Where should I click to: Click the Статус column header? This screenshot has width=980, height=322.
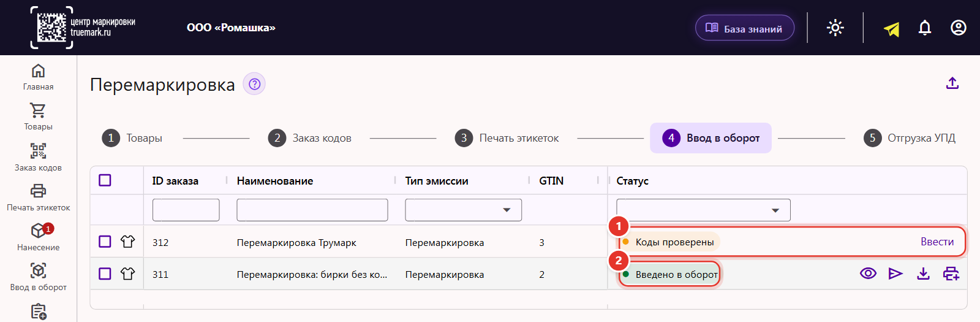[632, 181]
